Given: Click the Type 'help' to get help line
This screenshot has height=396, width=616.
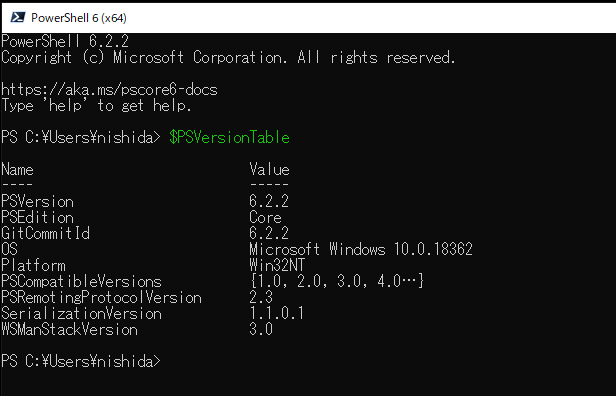Looking at the screenshot, I should 96,106.
